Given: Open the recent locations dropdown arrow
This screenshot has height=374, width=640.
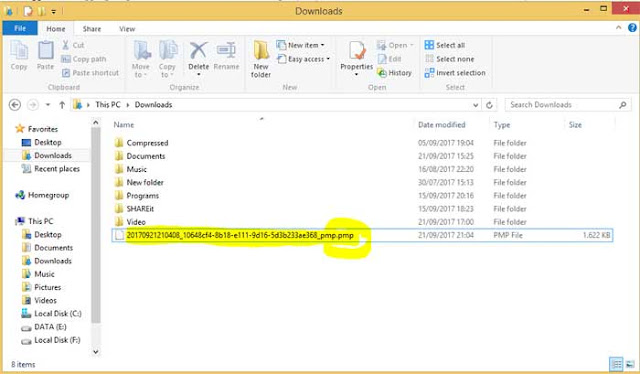Looking at the screenshot, I should pyautogui.click(x=48, y=105).
